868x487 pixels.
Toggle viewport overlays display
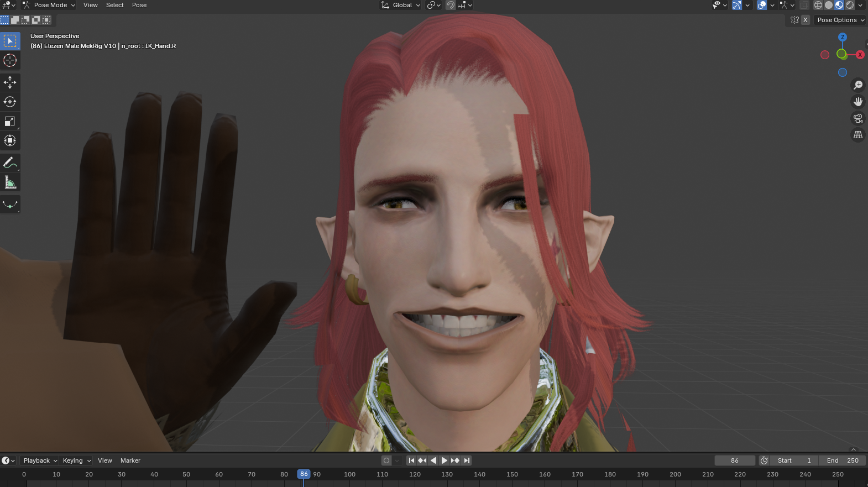click(762, 5)
